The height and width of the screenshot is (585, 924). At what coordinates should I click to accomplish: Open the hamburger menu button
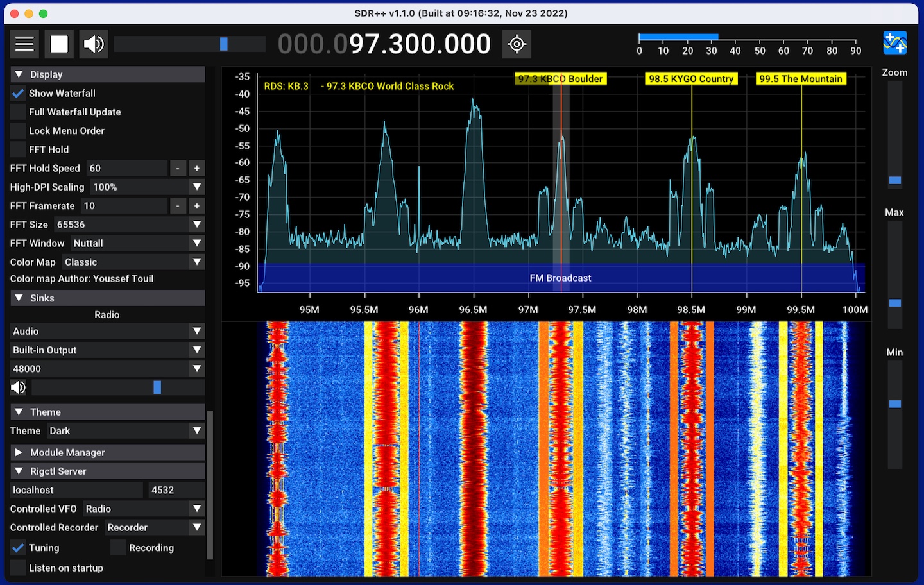pyautogui.click(x=24, y=44)
